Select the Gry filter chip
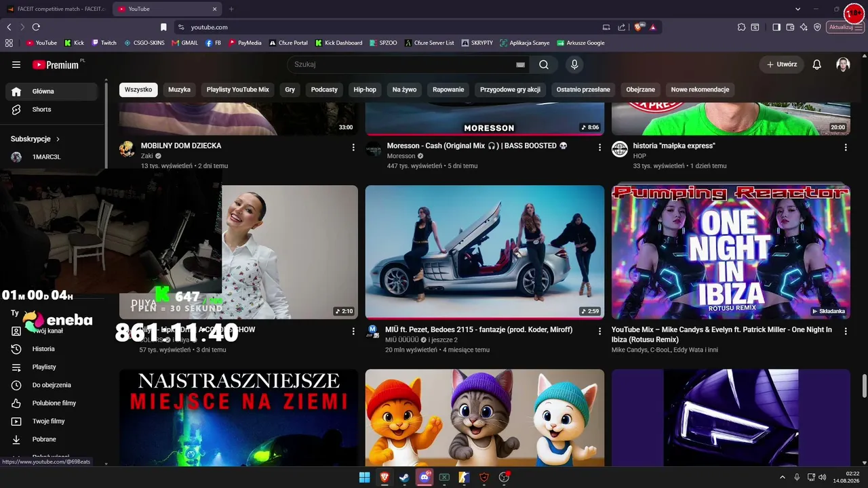This screenshot has width=868, height=488. point(290,89)
